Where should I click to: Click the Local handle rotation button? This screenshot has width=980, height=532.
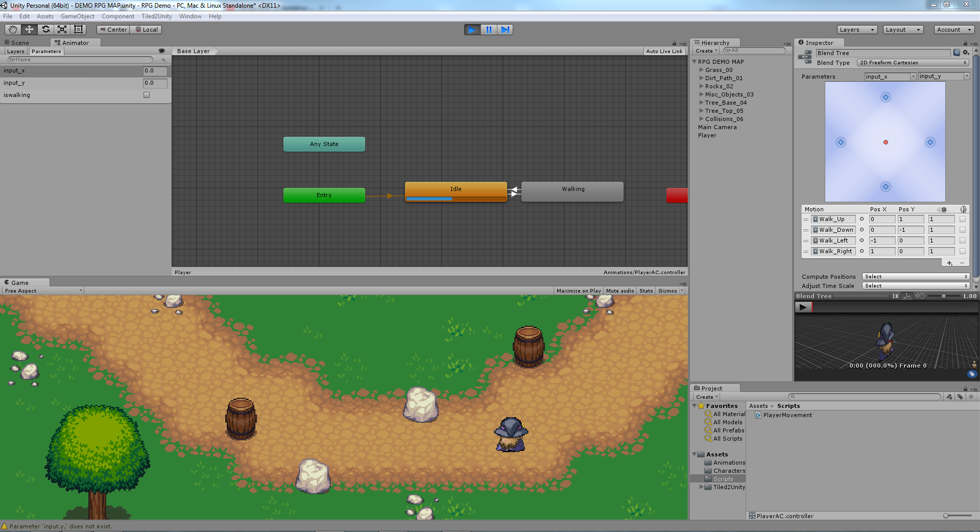click(x=146, y=30)
